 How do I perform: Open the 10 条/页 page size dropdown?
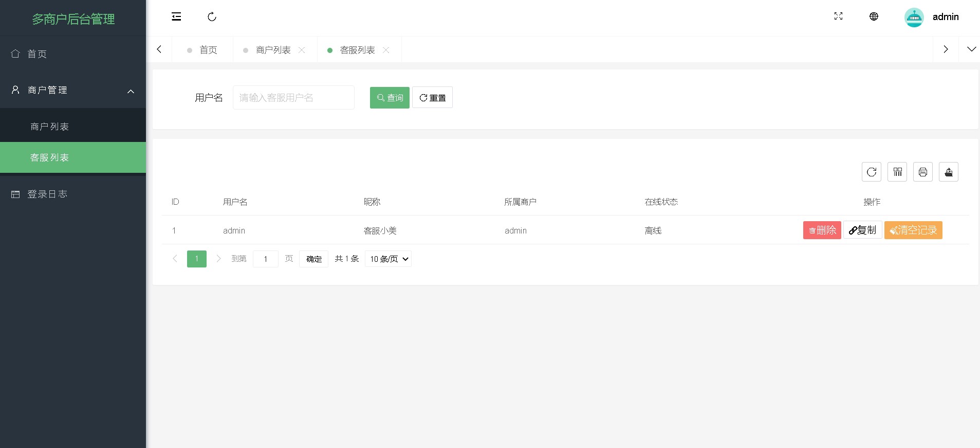(x=388, y=259)
